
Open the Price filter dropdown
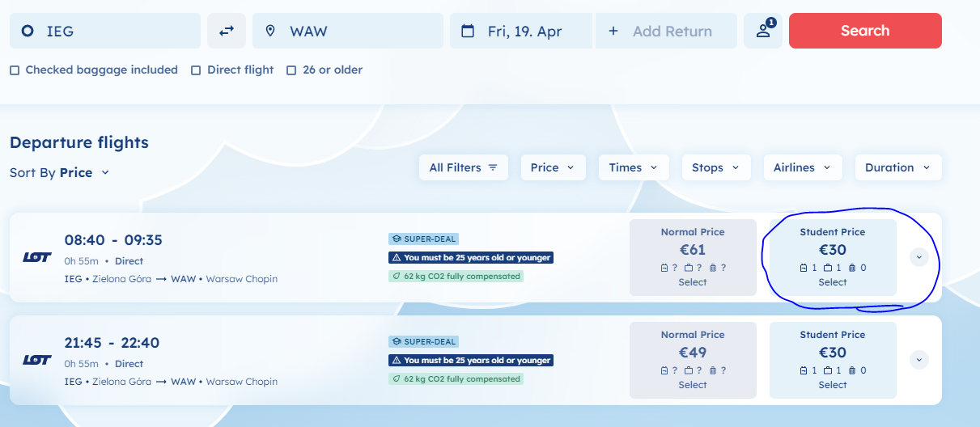point(552,167)
